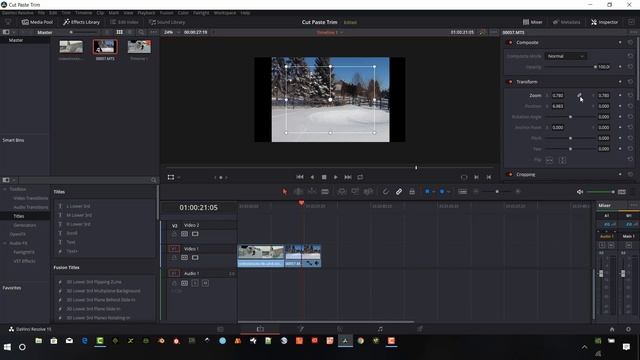Toggle the Linked Selection chain icon
The image size is (640, 360).
[399, 191]
